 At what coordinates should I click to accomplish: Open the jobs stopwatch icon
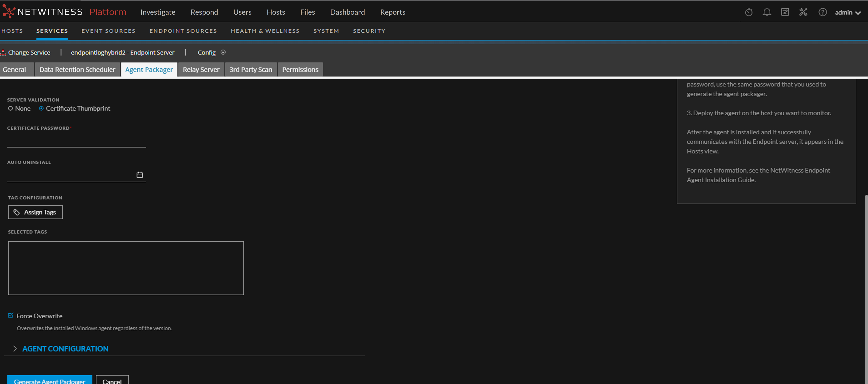tap(748, 12)
